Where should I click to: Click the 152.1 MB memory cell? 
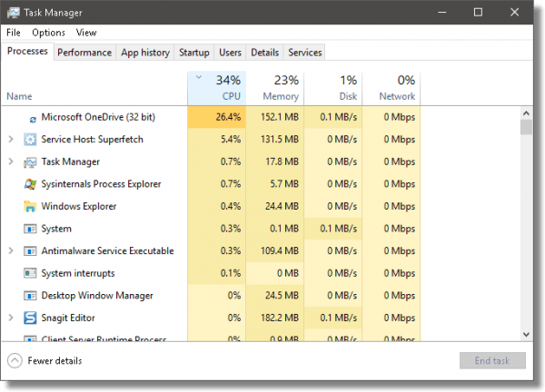point(275,117)
